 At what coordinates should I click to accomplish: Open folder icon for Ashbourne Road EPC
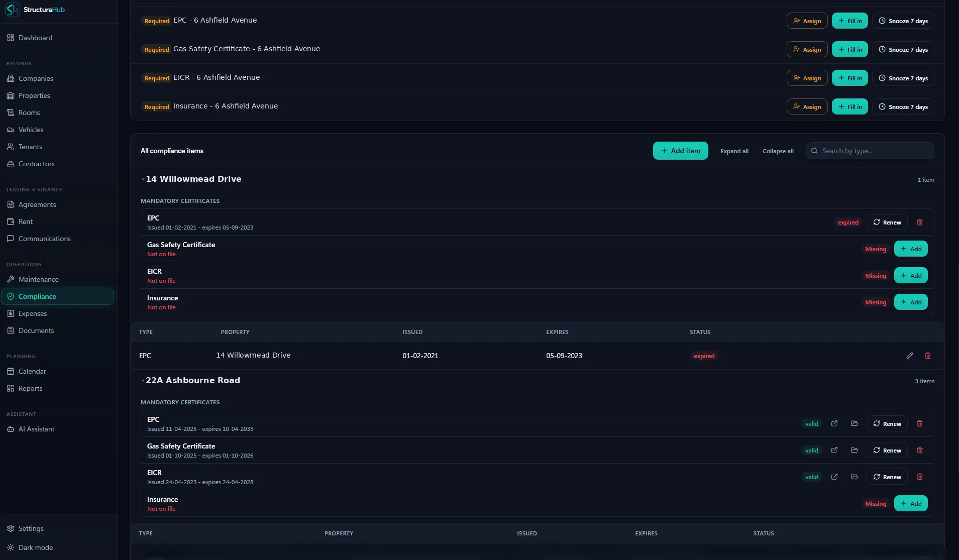[x=855, y=423]
